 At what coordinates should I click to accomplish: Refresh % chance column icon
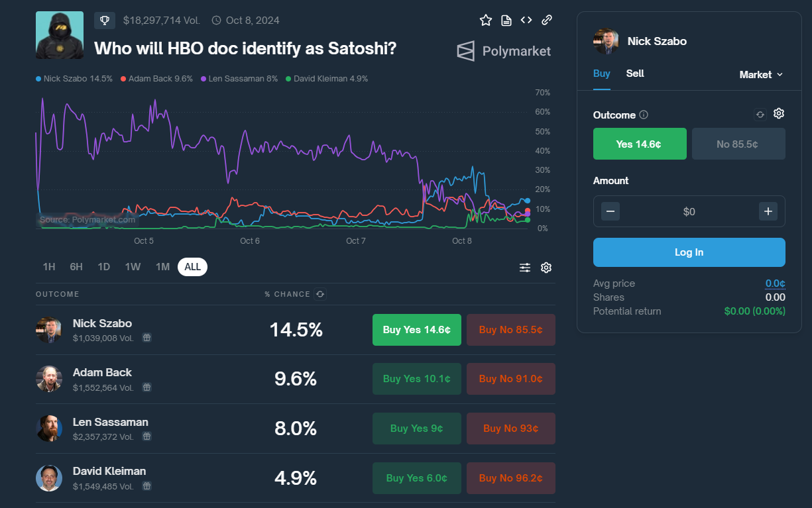point(320,294)
